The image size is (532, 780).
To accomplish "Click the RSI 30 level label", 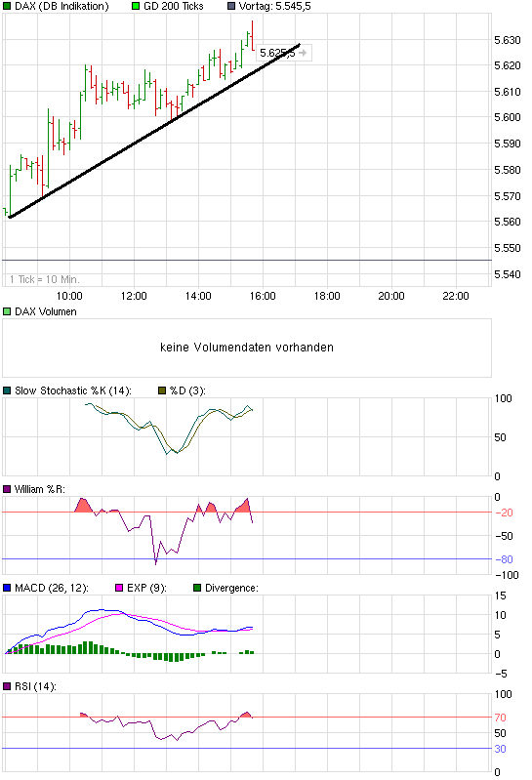I will pos(500,749).
